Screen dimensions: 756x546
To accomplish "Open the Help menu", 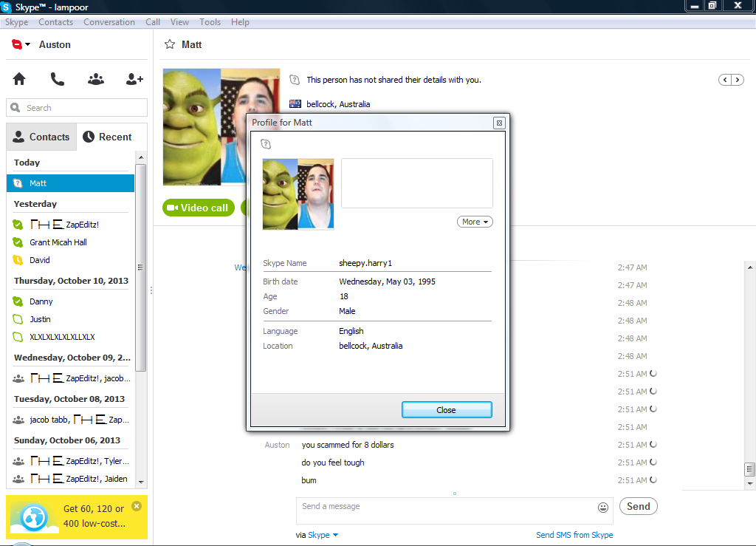I will 240,22.
